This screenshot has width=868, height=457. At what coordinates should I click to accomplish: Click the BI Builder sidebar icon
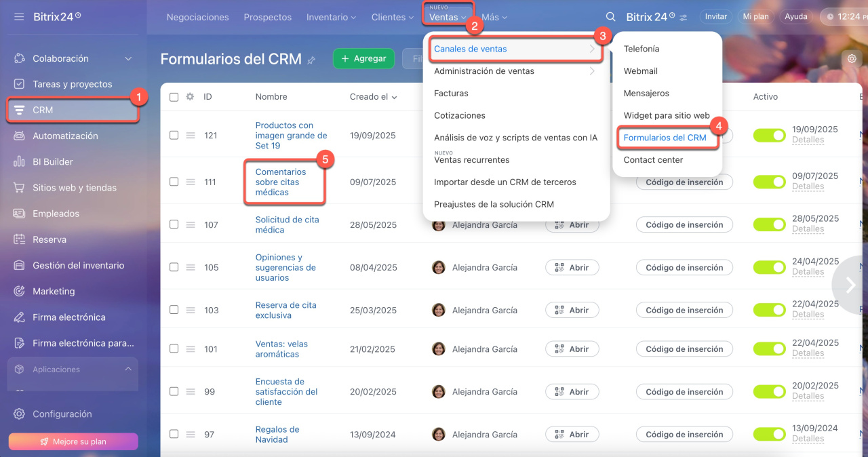20,162
